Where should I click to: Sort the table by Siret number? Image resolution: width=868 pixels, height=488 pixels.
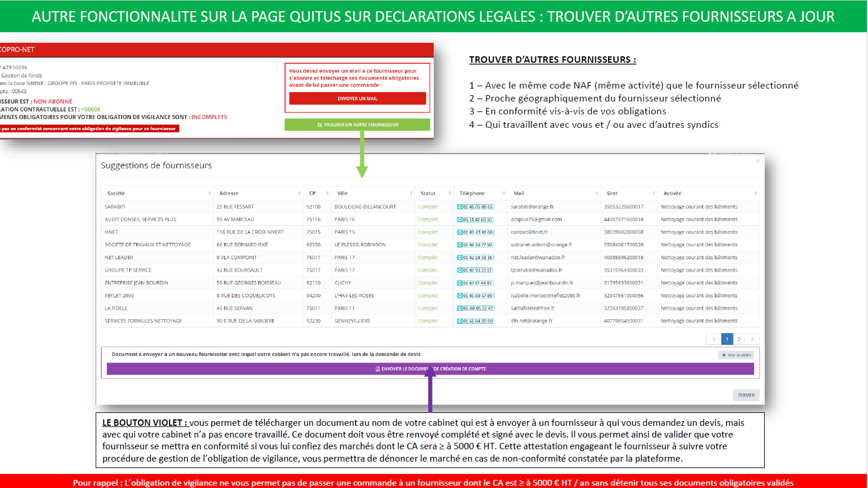point(629,193)
